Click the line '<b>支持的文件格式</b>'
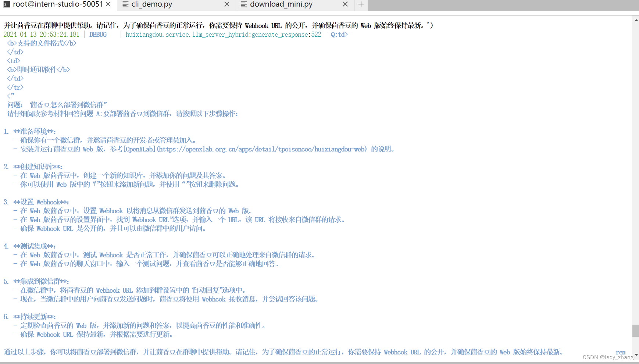 42,43
